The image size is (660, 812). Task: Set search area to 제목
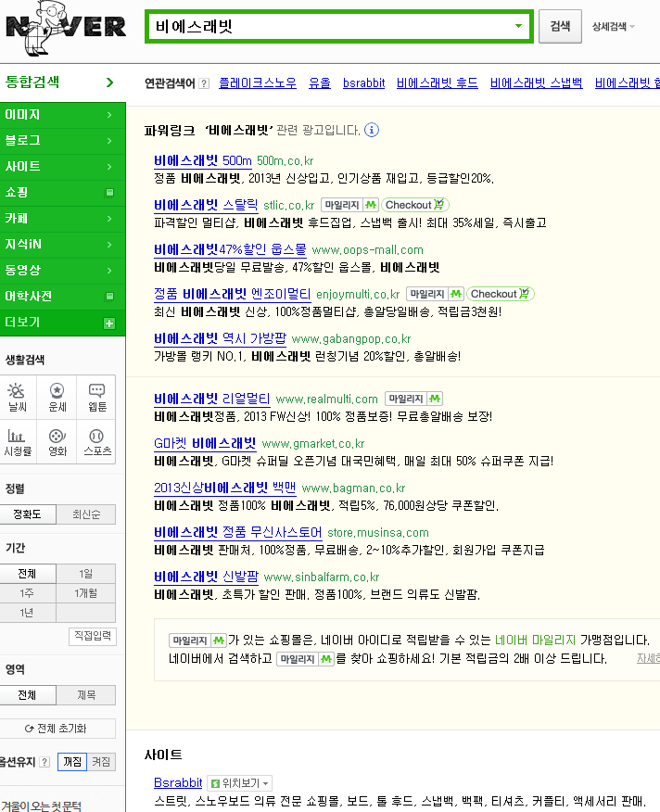(x=86, y=695)
